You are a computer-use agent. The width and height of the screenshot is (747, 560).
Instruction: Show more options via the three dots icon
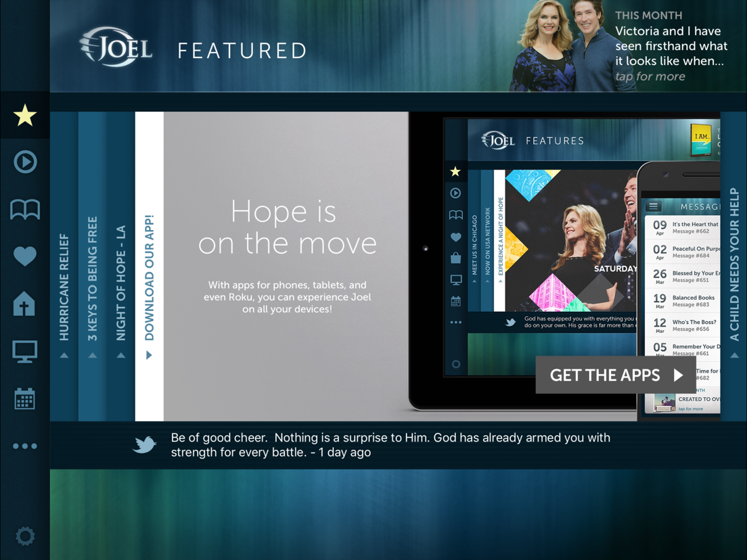coord(25,446)
